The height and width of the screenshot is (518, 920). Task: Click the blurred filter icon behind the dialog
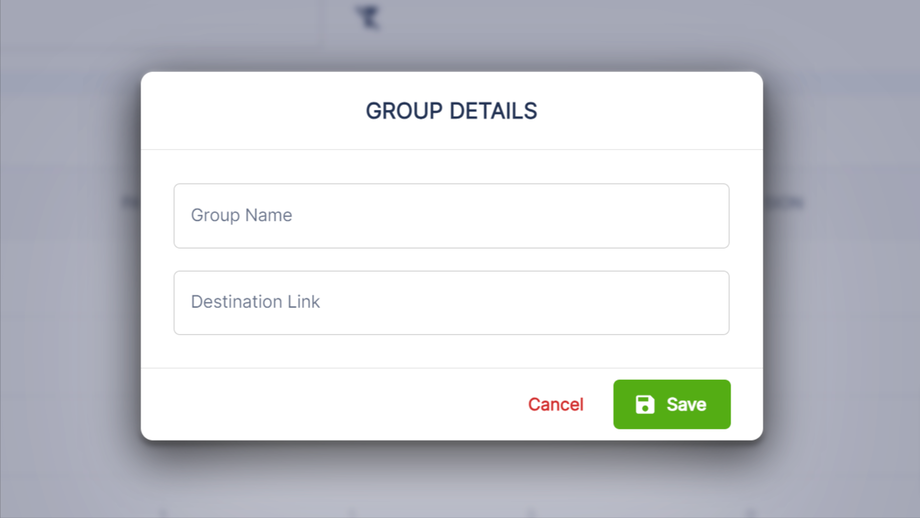[368, 17]
